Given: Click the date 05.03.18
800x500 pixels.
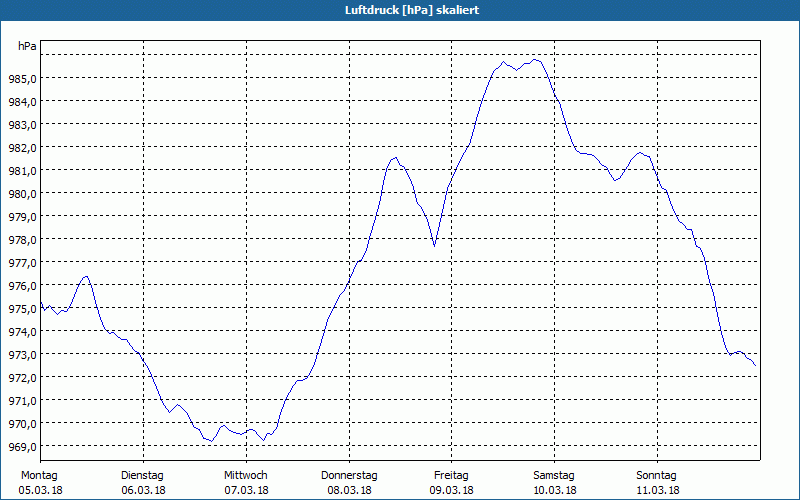Looking at the screenshot, I should point(40,490).
